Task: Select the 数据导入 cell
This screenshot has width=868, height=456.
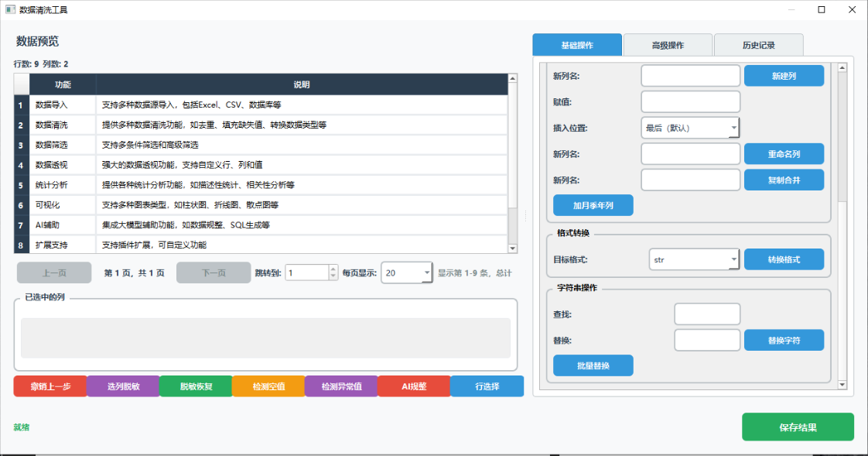Action: click(x=63, y=105)
